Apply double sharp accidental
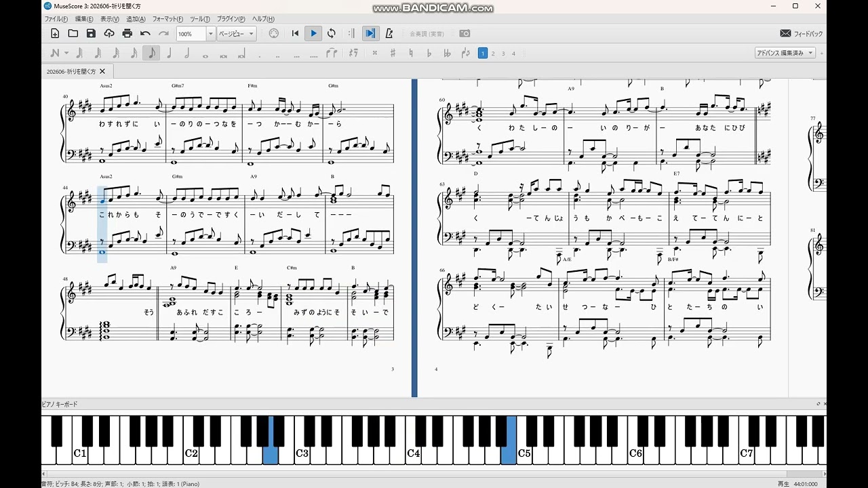868x488 pixels. (374, 53)
